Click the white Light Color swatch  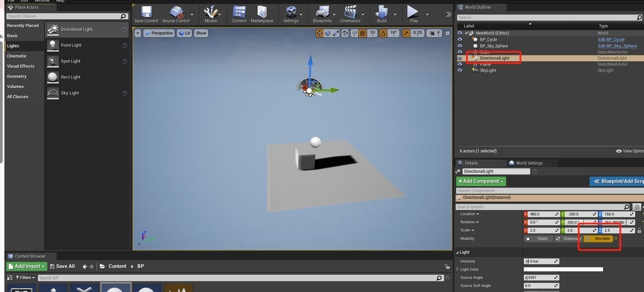[563, 270]
